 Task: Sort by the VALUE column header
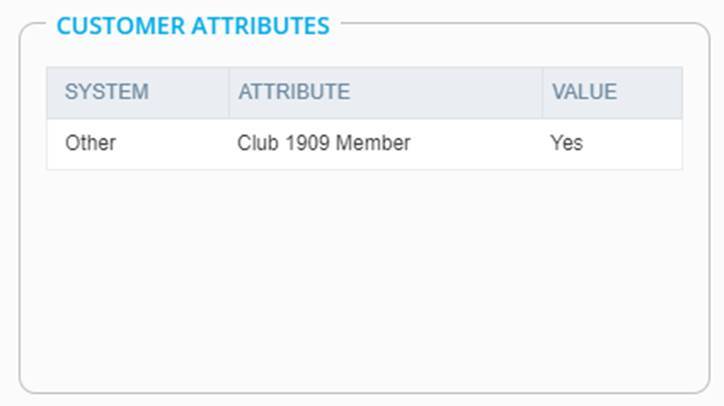click(585, 92)
